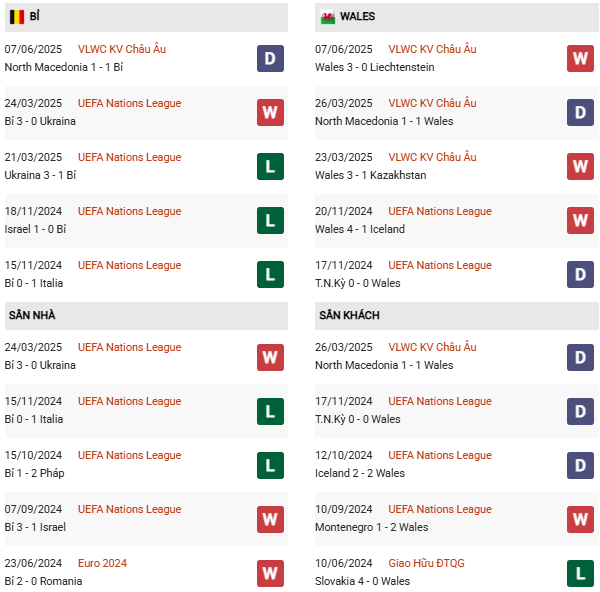Select W badge beside Wales 4-1 Iceland
The image size is (600, 592).
click(x=580, y=220)
